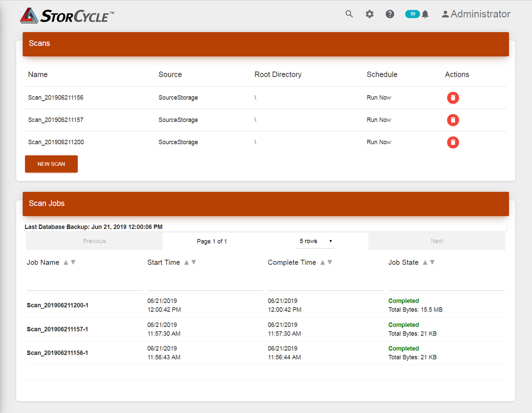
Task: Click Last Database Backup text
Action: coord(93,227)
